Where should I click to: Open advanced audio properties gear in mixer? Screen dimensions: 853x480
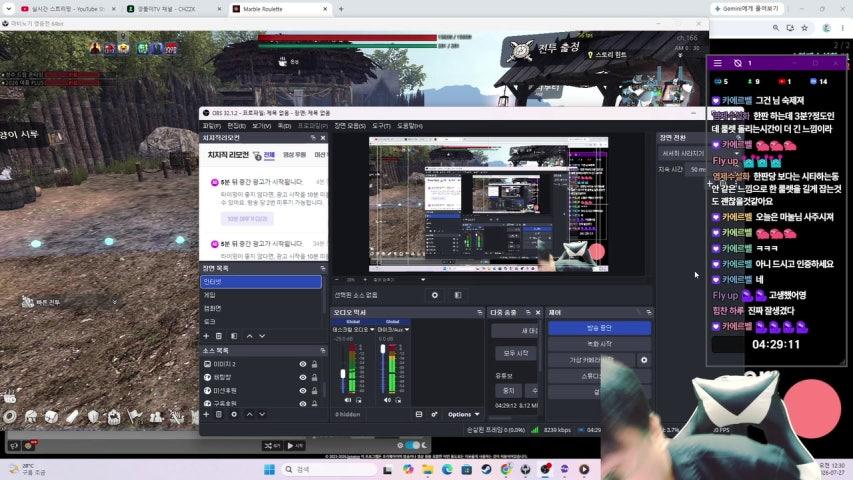[434, 414]
